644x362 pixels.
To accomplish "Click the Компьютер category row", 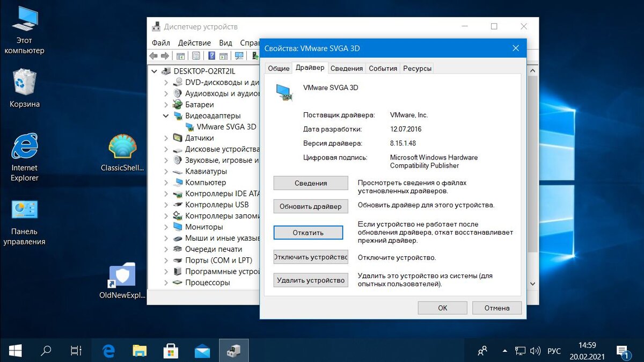I will (206, 182).
